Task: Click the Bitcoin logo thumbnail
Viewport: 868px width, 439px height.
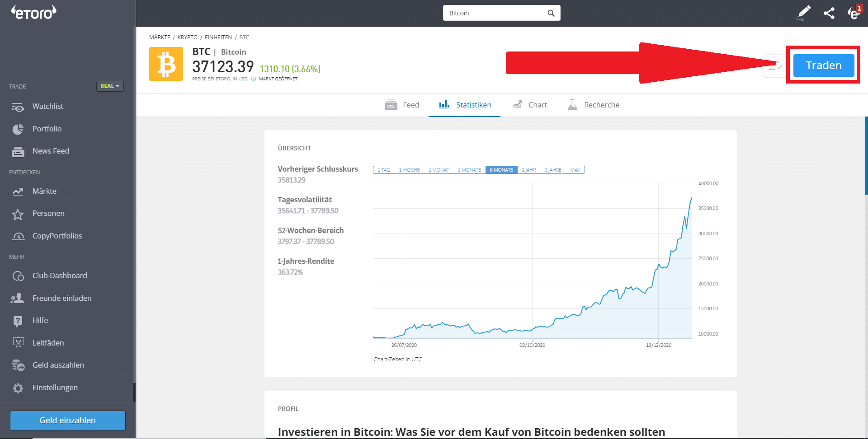Action: click(x=166, y=64)
